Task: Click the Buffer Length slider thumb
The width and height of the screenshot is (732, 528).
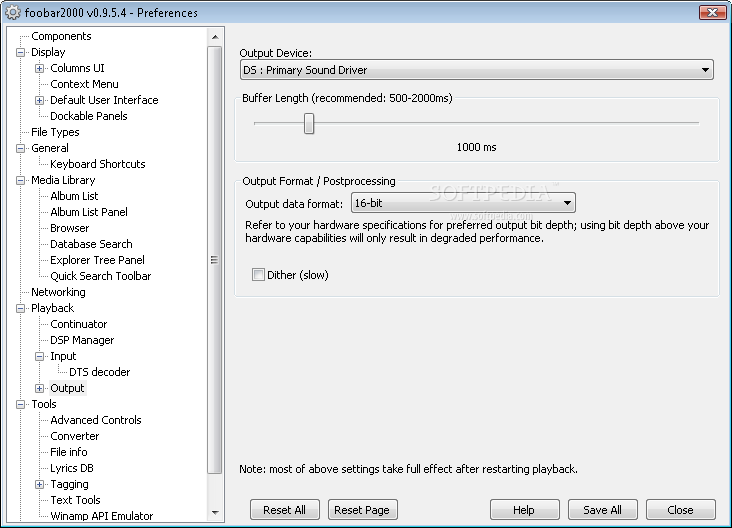Action: [309, 123]
